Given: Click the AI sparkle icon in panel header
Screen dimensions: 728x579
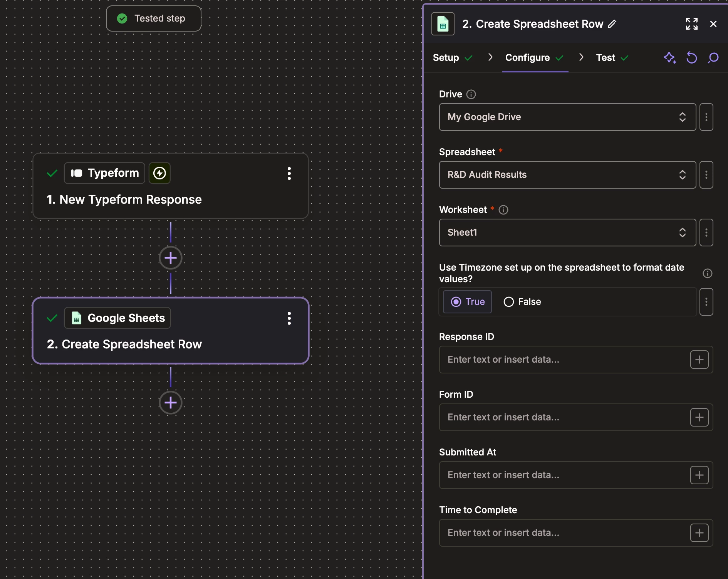Looking at the screenshot, I should [669, 58].
